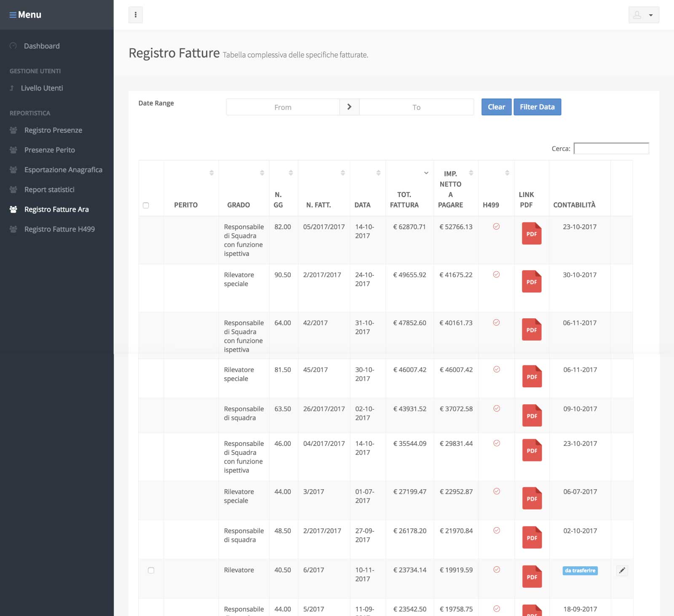Click the '€ 37072.58' net amount cell
The width and height of the screenshot is (674, 616).
(x=456, y=408)
